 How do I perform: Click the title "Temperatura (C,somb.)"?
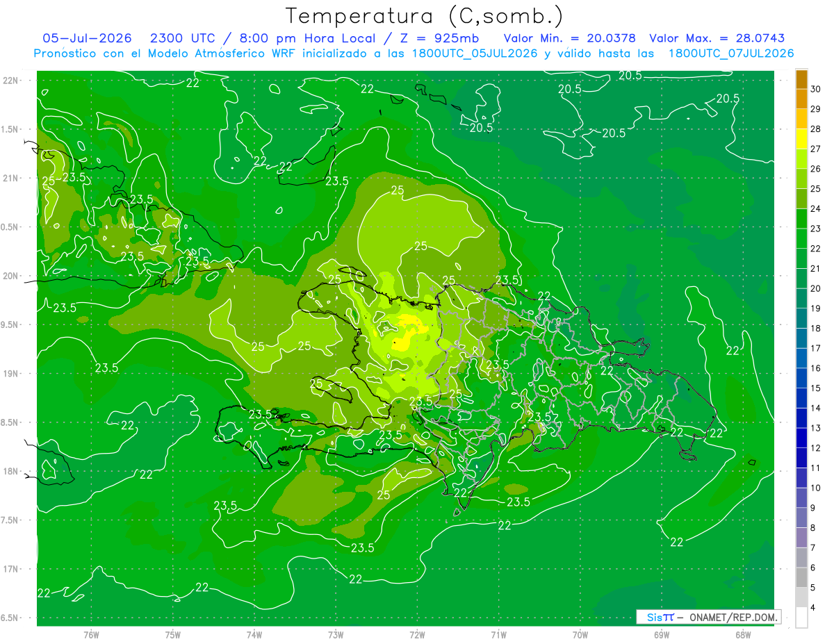pos(425,17)
